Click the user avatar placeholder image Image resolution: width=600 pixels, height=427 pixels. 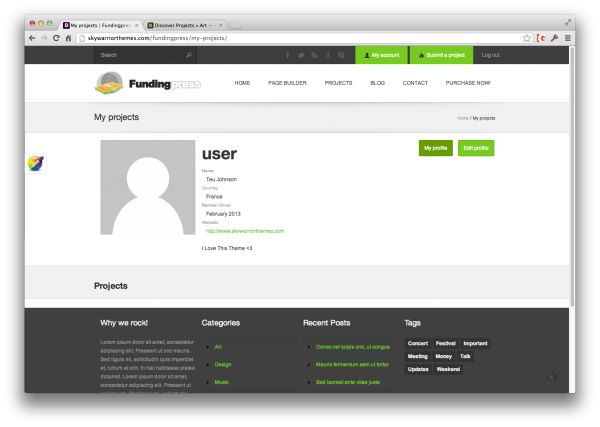[148, 187]
